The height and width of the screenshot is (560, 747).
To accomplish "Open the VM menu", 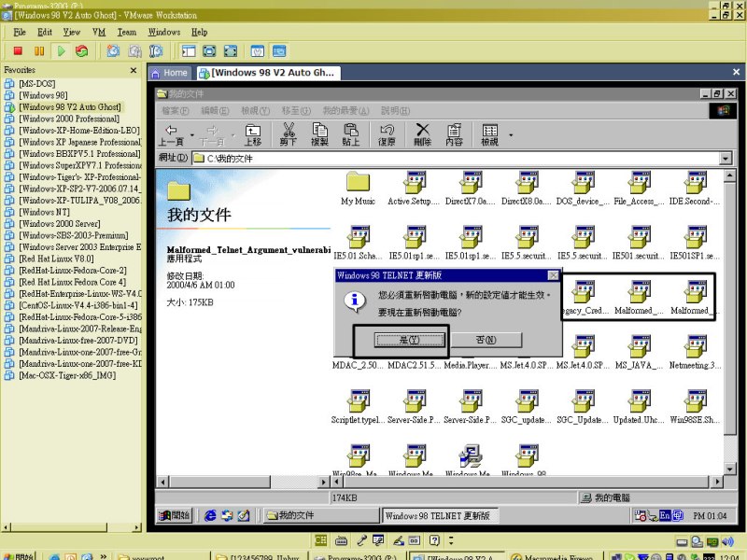I will [x=99, y=33].
